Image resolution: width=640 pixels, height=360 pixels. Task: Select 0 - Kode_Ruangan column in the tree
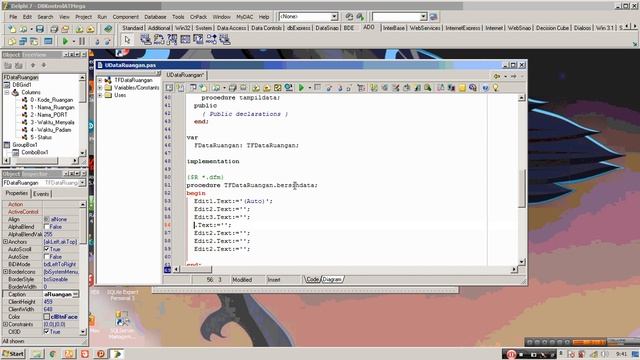[x=51, y=100]
